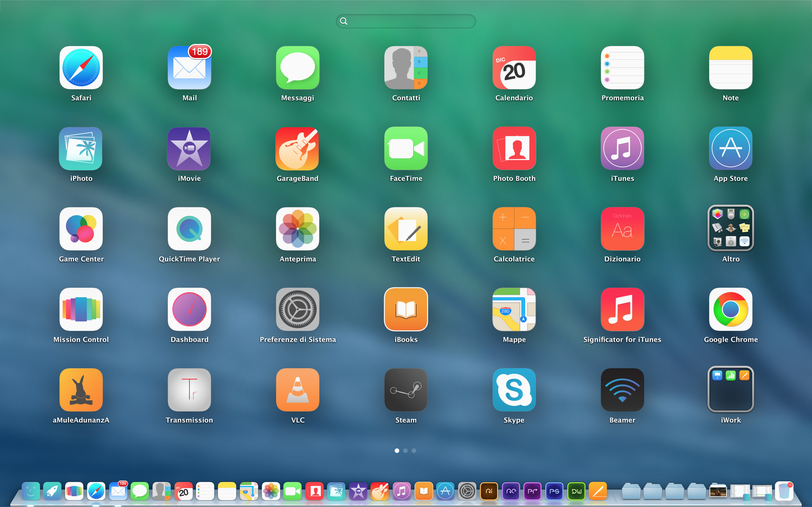
Task: Launch App Store application
Action: (731, 155)
